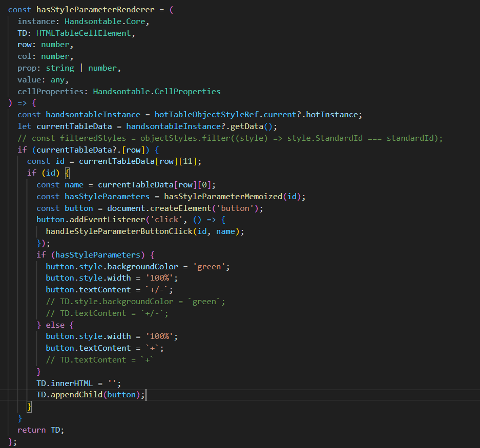Click the highlighted closing brace of if (id)
480x448 pixels.
[x=29, y=407]
